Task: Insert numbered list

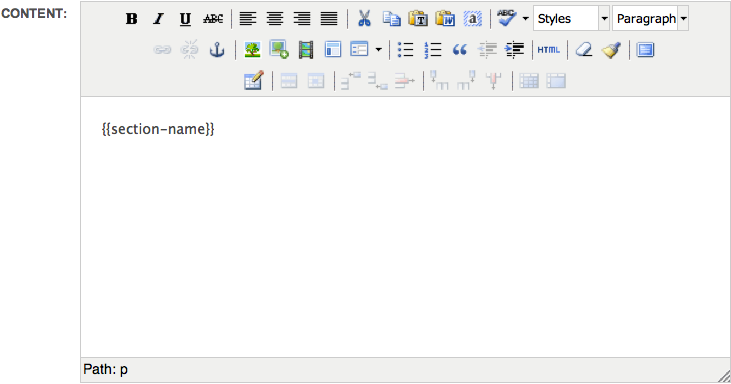Action: (433, 50)
